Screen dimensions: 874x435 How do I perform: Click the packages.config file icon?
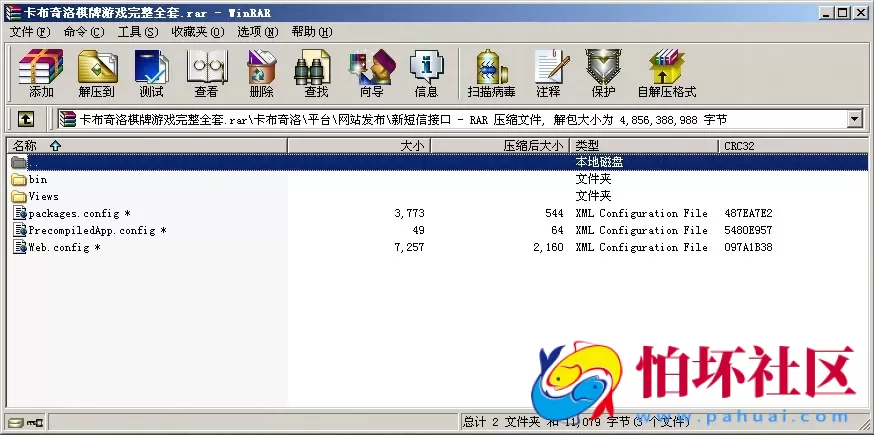[x=20, y=213]
